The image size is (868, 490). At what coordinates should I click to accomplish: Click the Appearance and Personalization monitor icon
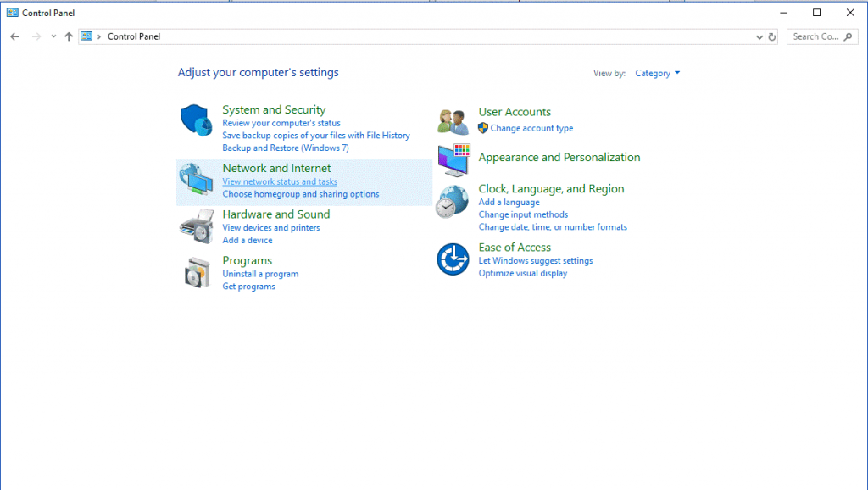pos(454,159)
